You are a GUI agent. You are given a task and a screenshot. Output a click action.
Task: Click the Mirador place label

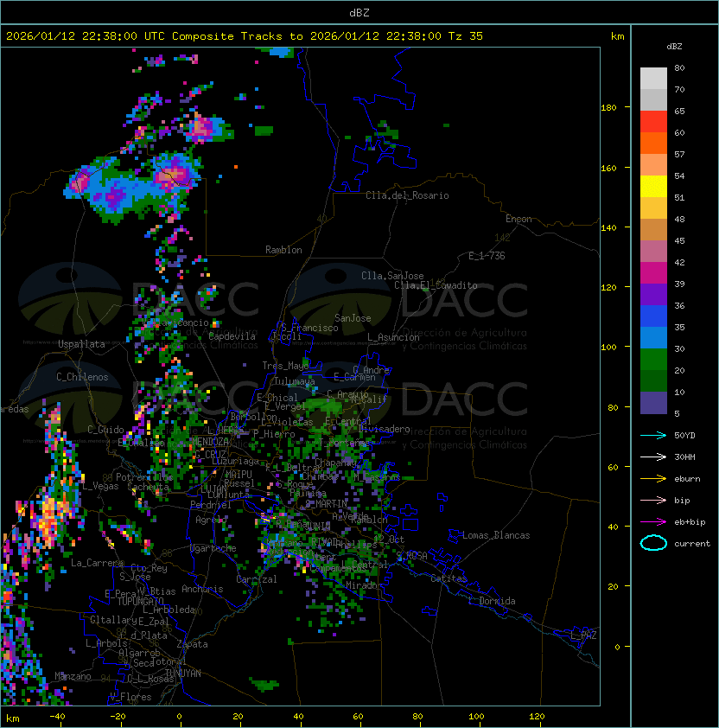tap(362, 585)
